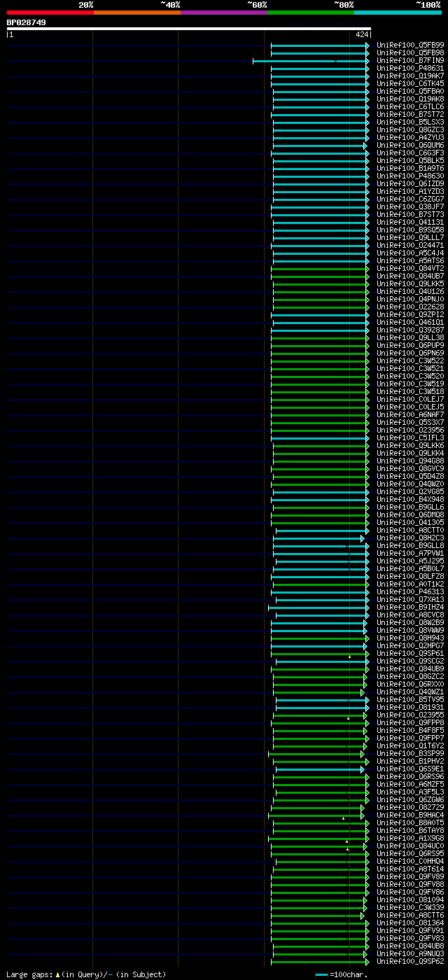
Task: Click the cyan alignment bar for UniRef100_B7FIN9
Action: pos(311,61)
